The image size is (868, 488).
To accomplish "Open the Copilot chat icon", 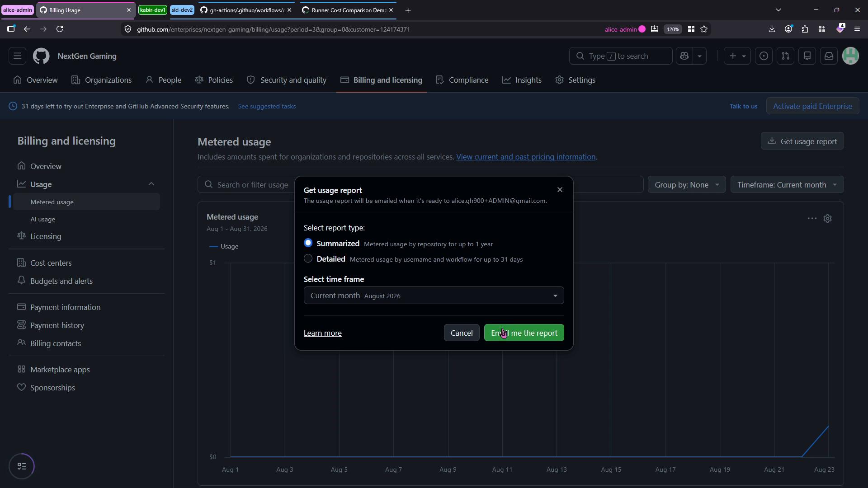I will 684,56.
